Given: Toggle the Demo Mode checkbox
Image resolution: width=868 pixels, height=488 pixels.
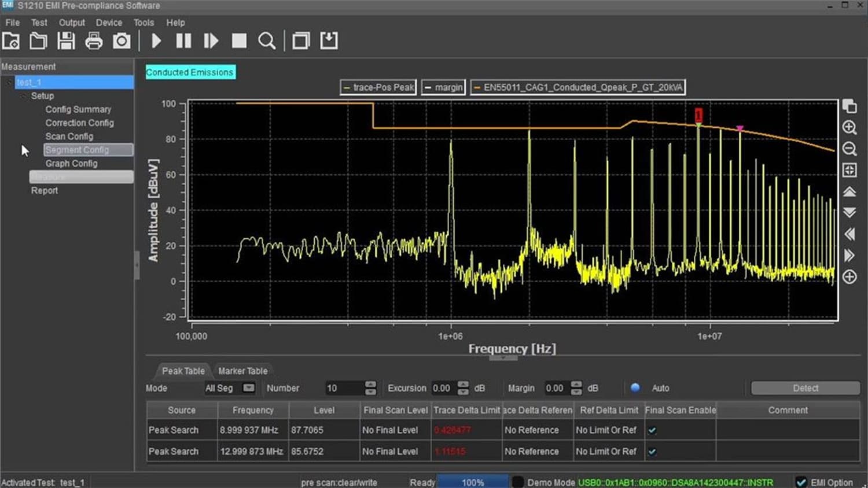Looking at the screenshot, I should pyautogui.click(x=517, y=482).
